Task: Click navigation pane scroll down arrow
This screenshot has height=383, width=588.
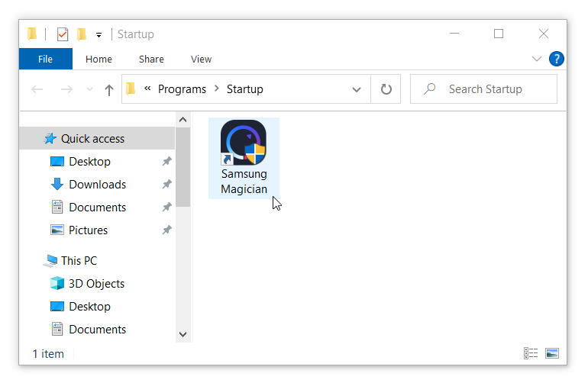Action: (183, 334)
